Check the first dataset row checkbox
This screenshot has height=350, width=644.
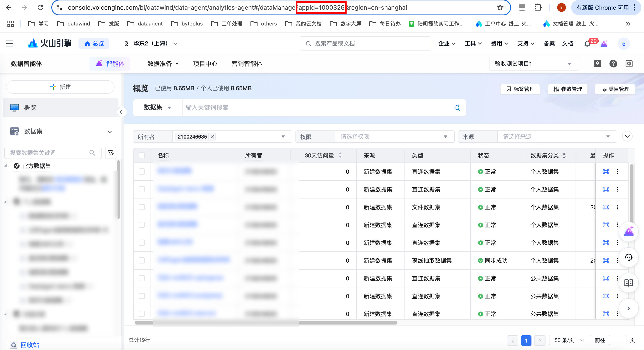point(142,172)
